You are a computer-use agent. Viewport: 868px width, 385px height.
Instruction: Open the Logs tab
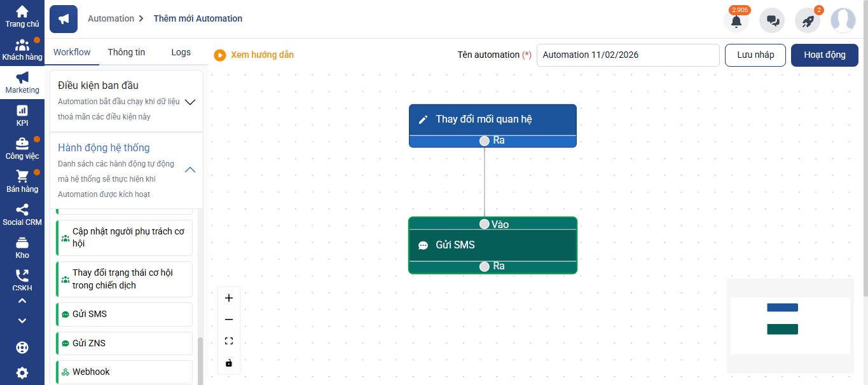coord(181,52)
